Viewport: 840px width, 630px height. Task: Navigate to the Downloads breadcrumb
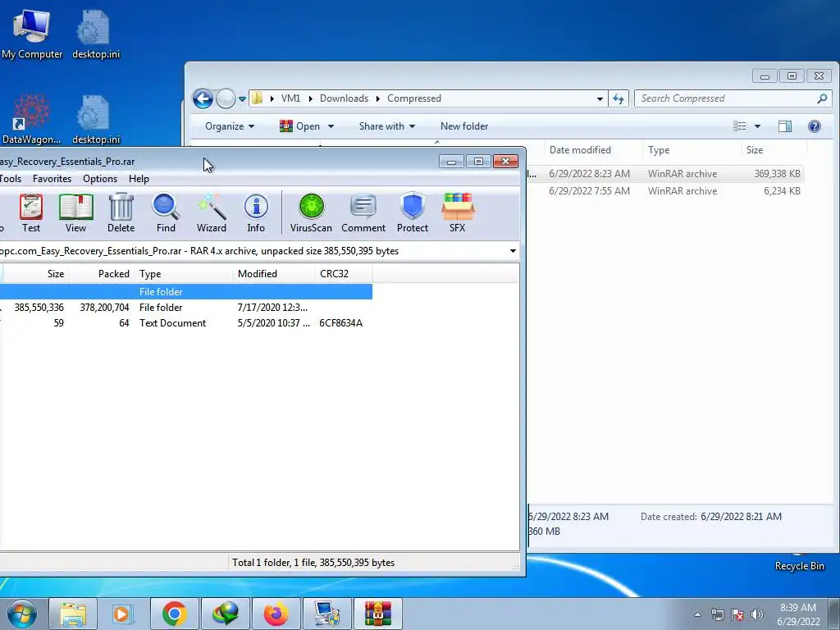click(x=344, y=98)
